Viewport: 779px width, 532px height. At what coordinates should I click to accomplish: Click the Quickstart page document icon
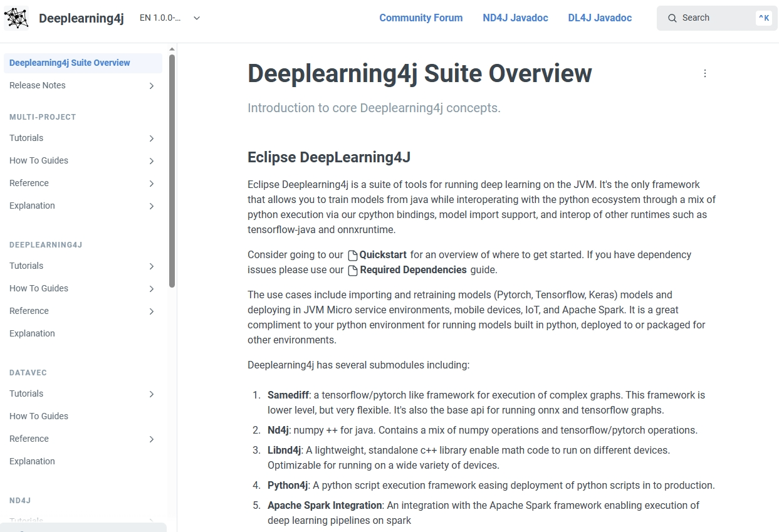coord(353,256)
